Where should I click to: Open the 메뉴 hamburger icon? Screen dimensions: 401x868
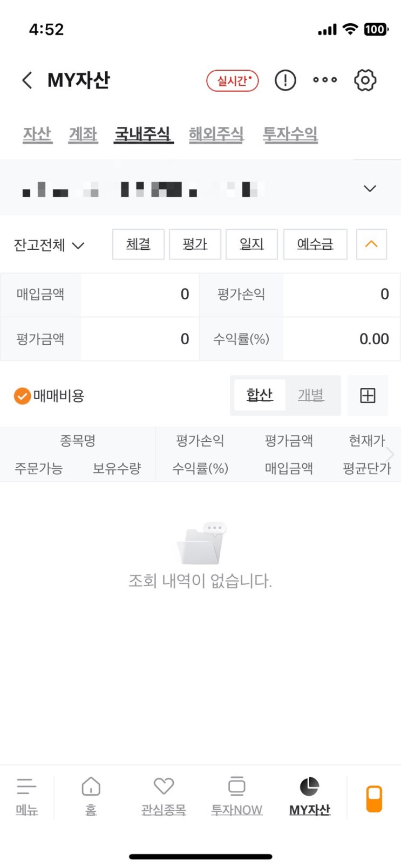(x=26, y=795)
